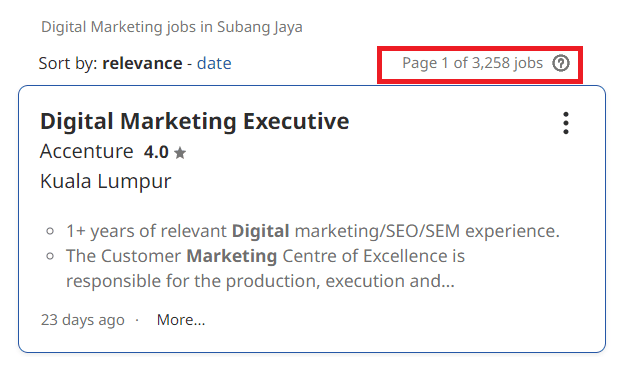Click '23 days ago' posting date
Image resolution: width=625 pixels, height=365 pixels.
83,320
